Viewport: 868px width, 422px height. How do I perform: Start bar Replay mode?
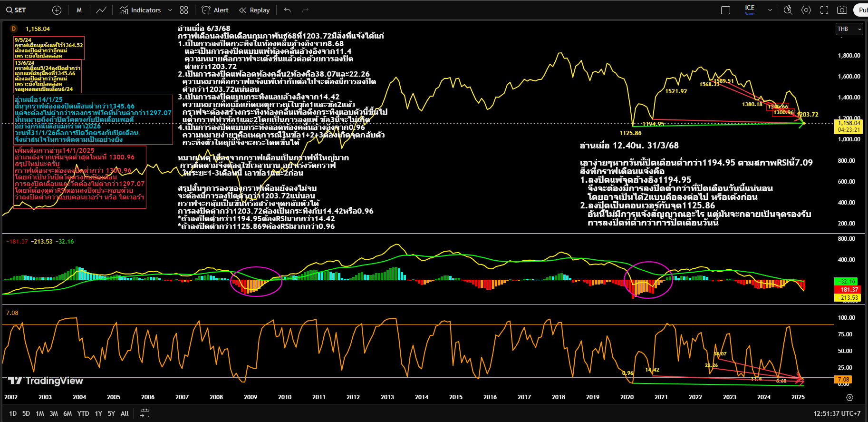coord(254,10)
